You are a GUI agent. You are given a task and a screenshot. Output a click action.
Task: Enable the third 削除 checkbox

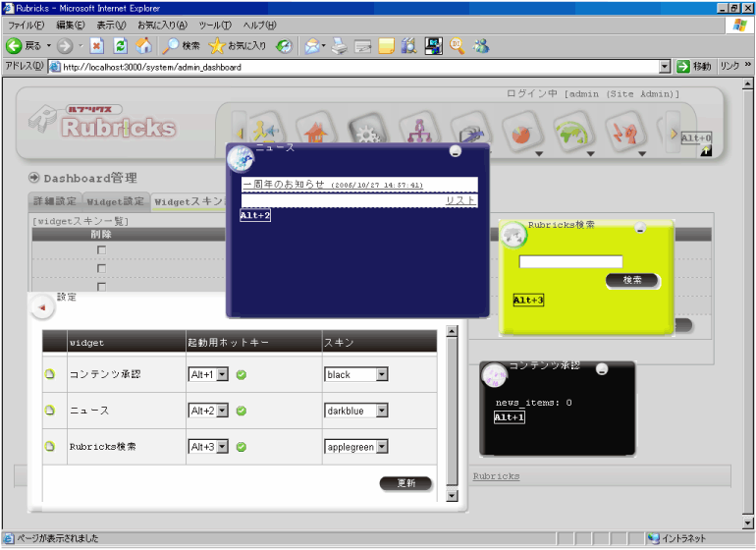pyautogui.click(x=101, y=287)
